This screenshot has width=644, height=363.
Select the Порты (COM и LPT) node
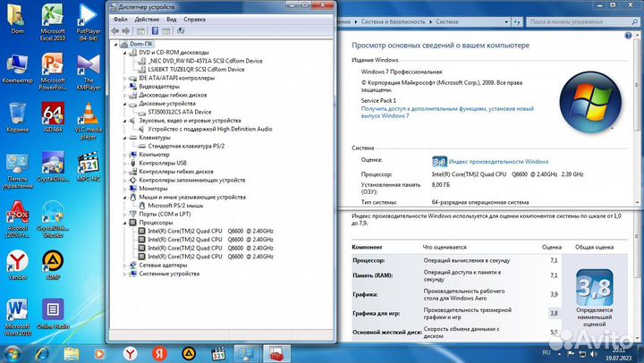click(x=165, y=215)
